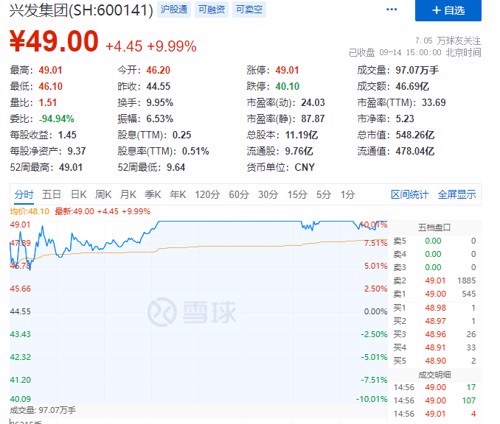Open the three-dot more options menu
The height and width of the screenshot is (424, 500).
[x=391, y=9]
